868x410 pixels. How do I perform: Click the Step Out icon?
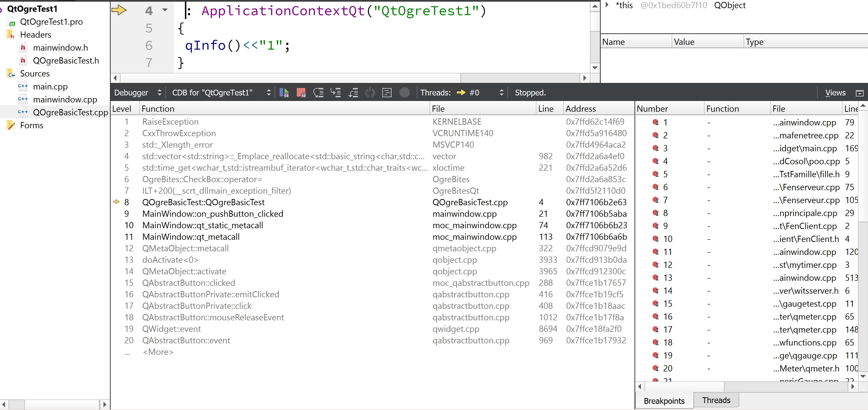pyautogui.click(x=353, y=93)
